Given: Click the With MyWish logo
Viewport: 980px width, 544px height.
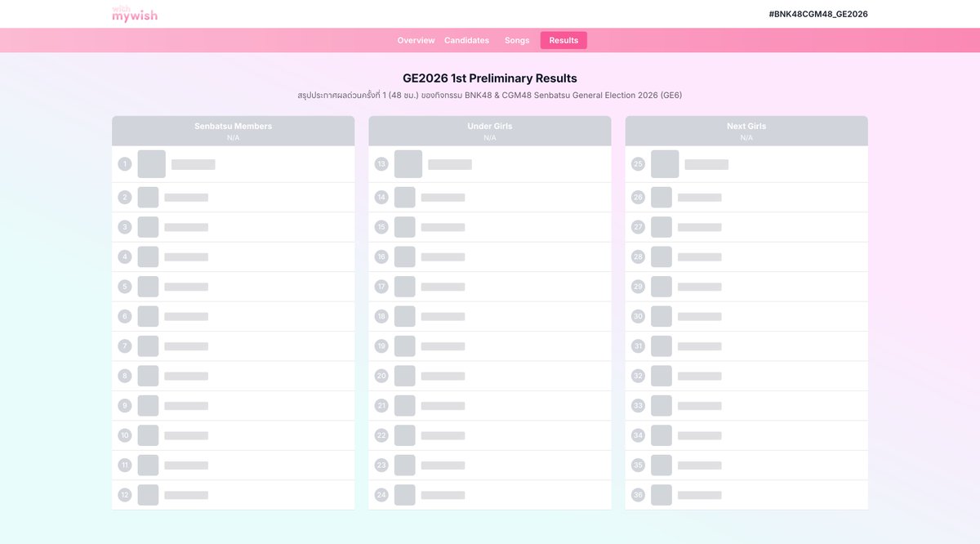Looking at the screenshot, I should tap(135, 14).
